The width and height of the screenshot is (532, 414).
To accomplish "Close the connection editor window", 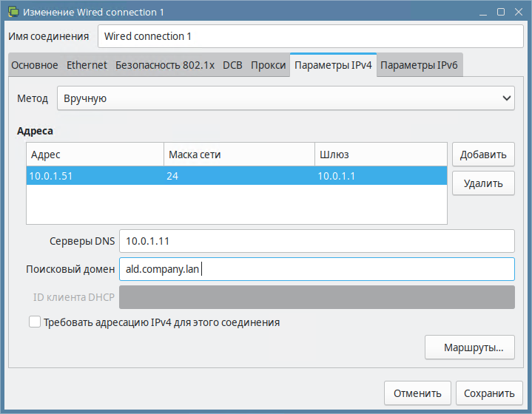I will pyautogui.click(x=519, y=13).
